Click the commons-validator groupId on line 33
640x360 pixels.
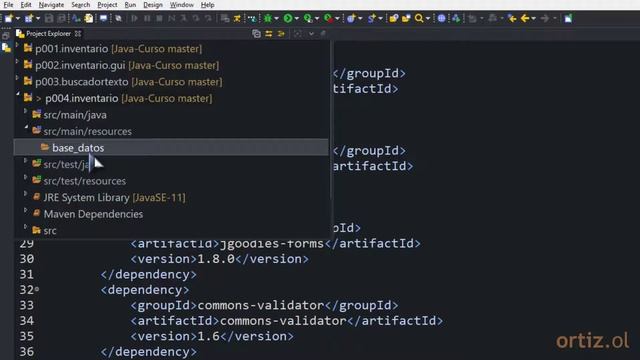click(260, 305)
